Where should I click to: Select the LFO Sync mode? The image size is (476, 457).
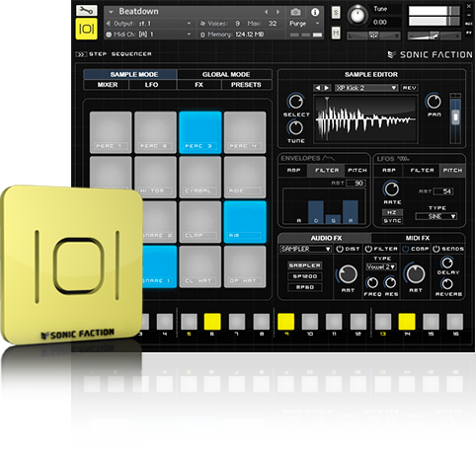[392, 221]
